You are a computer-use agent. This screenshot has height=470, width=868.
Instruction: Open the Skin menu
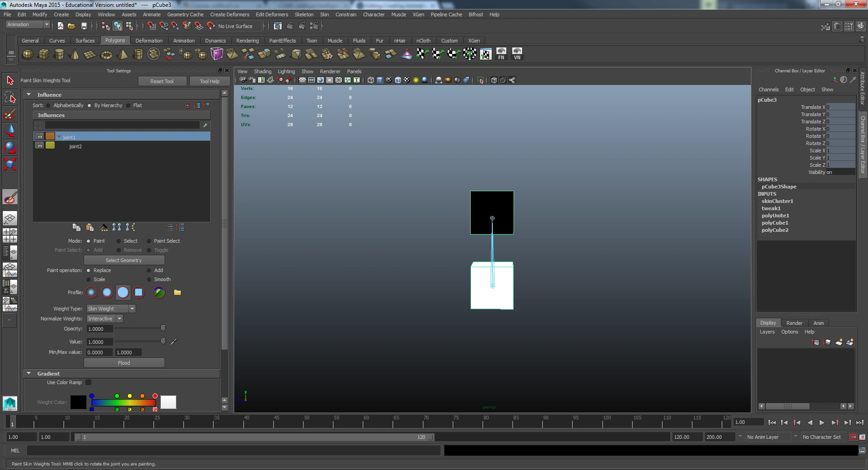coord(324,14)
